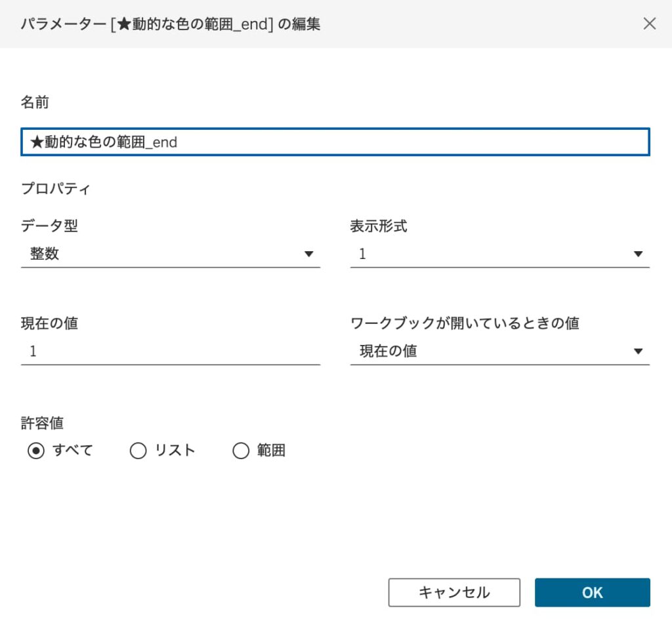Click the 現在の値 input field
Screen dimensions: 672x625
click(x=170, y=352)
